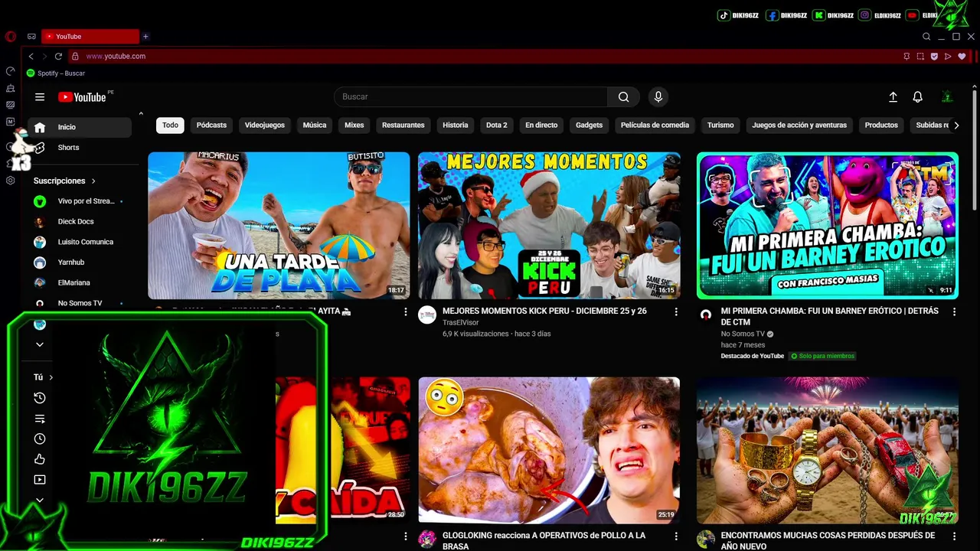Select the Videojuegos chip

coord(265,125)
